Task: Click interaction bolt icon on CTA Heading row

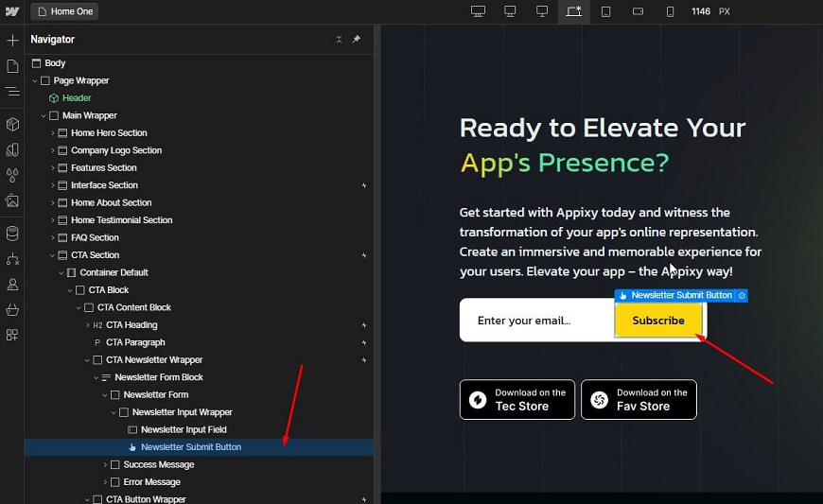Action: [x=364, y=325]
